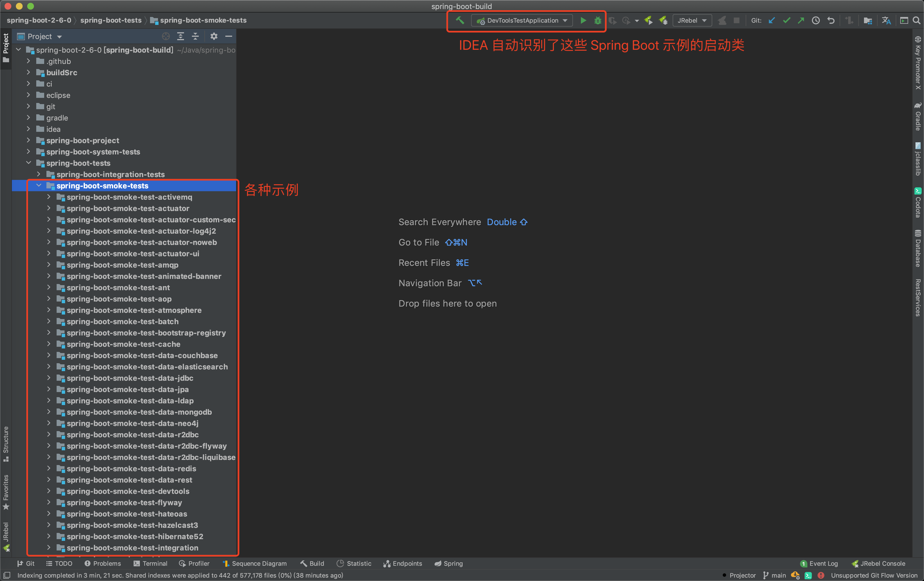
Task: Run DevToolsTestApplication with green play icon
Action: (583, 20)
